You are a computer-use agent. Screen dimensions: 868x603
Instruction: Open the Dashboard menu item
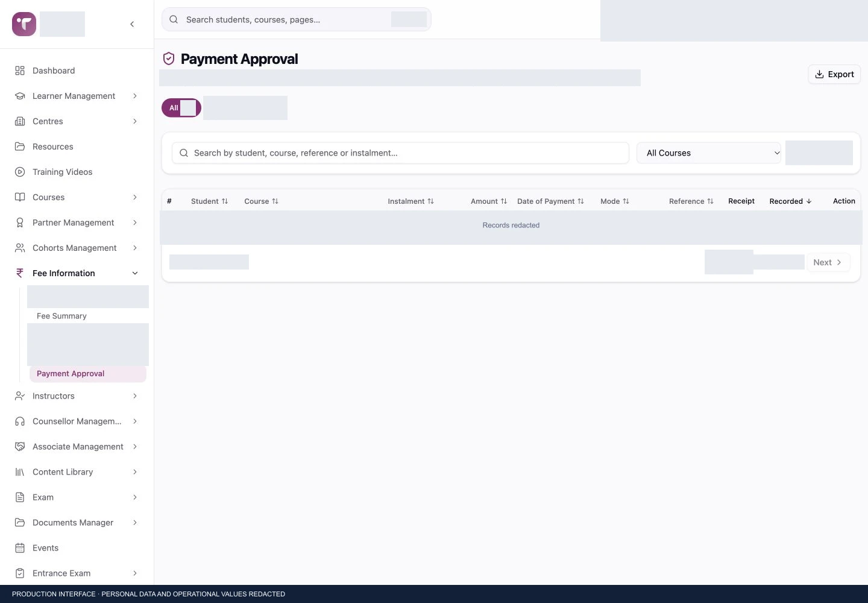77,71
